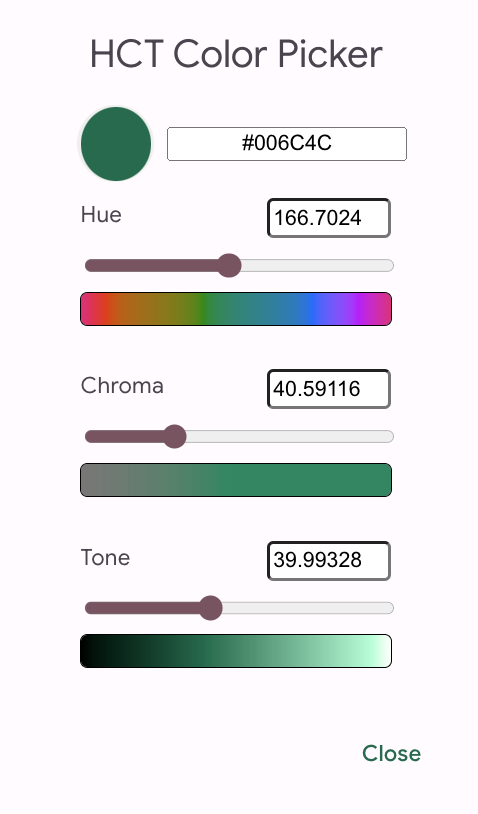Screen dimensions: 478x814
Task: Click the lightest end of tone gradient
Action: [x=383, y=651]
